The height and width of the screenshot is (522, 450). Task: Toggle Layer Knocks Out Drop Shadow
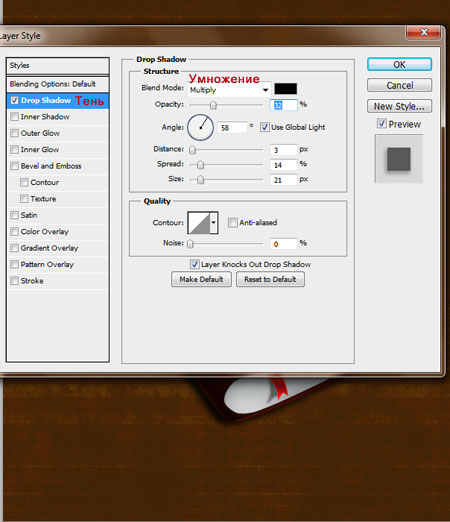[x=195, y=264]
